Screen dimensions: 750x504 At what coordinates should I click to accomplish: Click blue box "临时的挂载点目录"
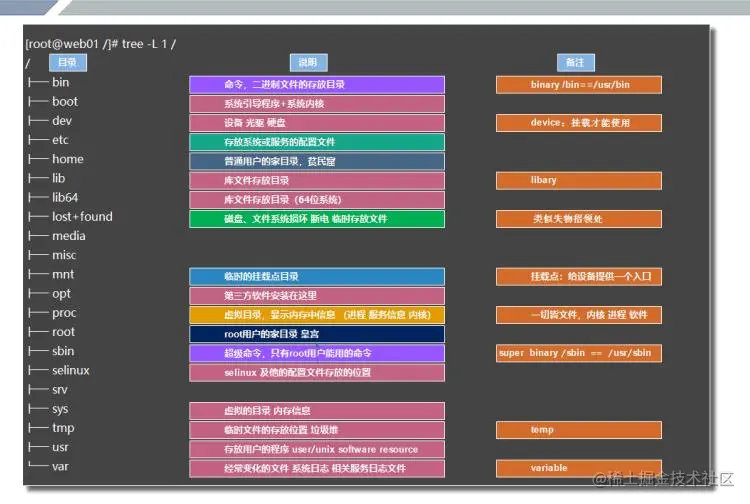click(317, 276)
